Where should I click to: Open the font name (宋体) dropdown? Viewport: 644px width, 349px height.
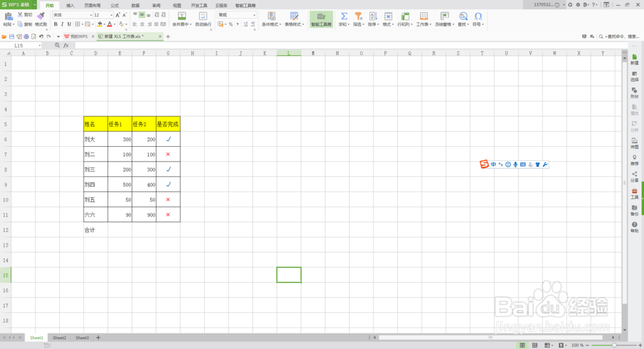91,15
